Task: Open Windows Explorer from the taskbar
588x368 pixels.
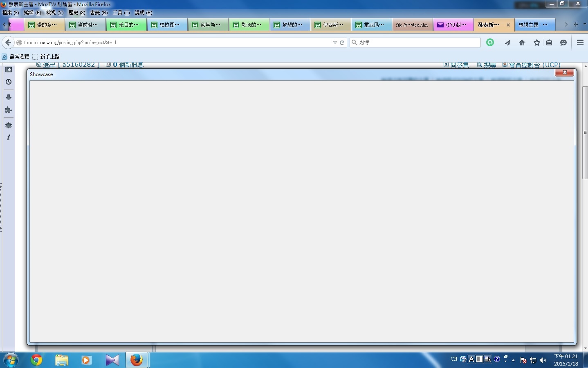Action: tap(62, 360)
